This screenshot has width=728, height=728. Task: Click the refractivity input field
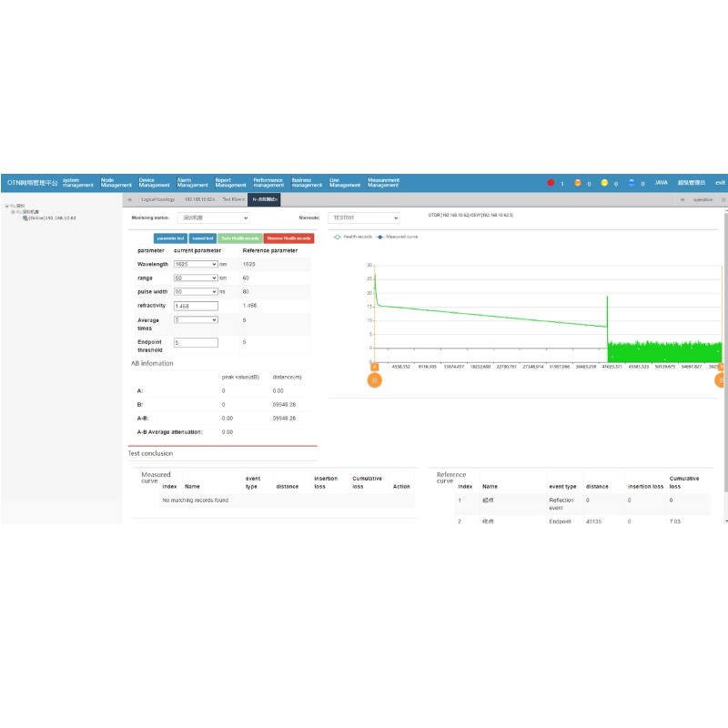pyautogui.click(x=196, y=306)
